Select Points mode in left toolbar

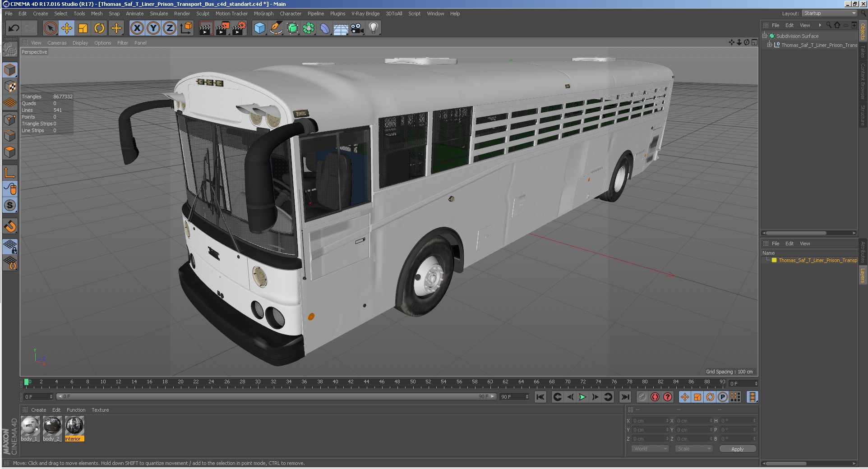(10, 120)
